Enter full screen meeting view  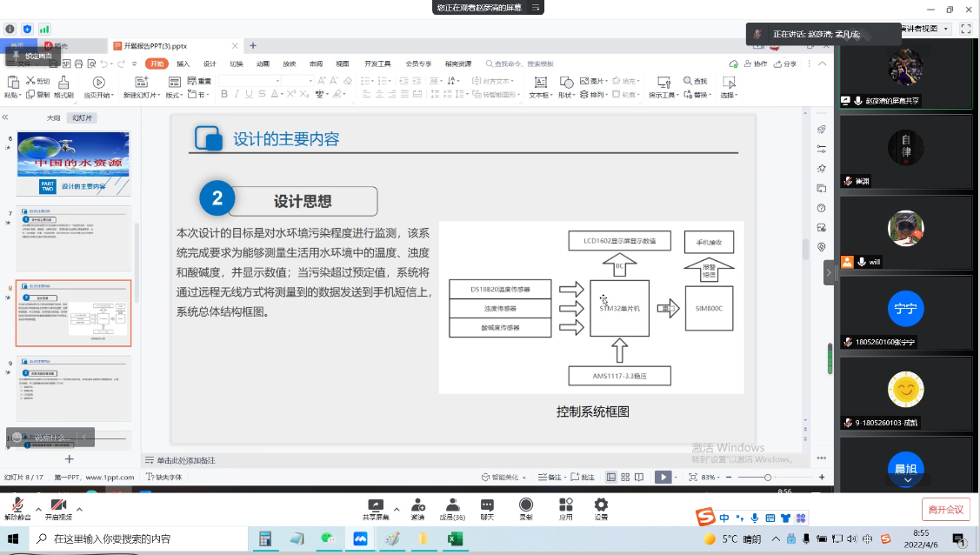(x=965, y=29)
